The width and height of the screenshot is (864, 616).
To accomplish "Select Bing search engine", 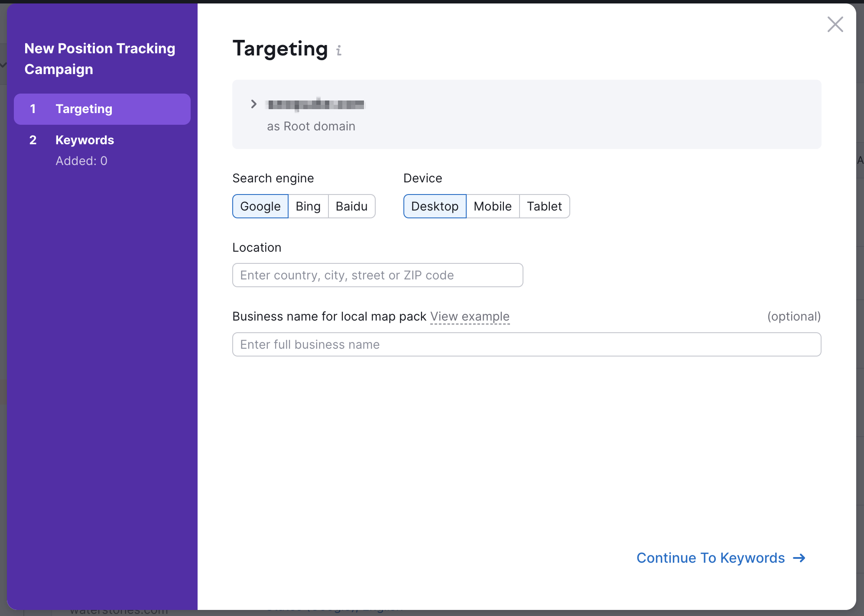I will (308, 206).
